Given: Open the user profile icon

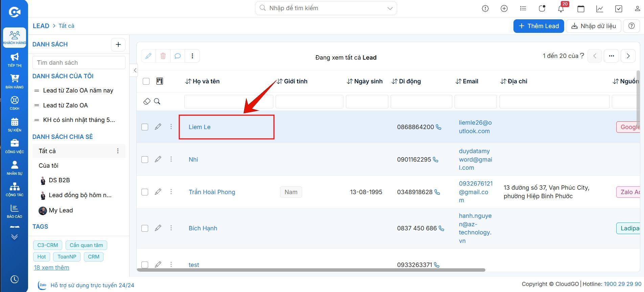Looking at the screenshot, I should pyautogui.click(x=637, y=9).
